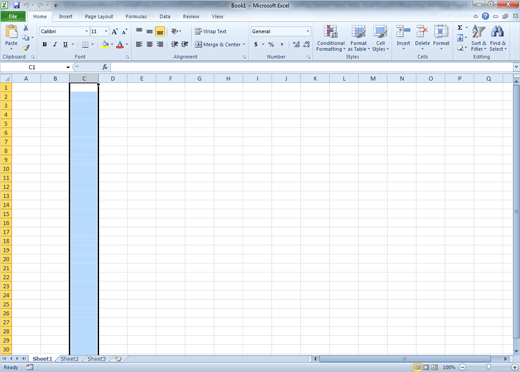Click the Save icon in Quick Access
This screenshot has width=520, height=372.
[x=16, y=5]
